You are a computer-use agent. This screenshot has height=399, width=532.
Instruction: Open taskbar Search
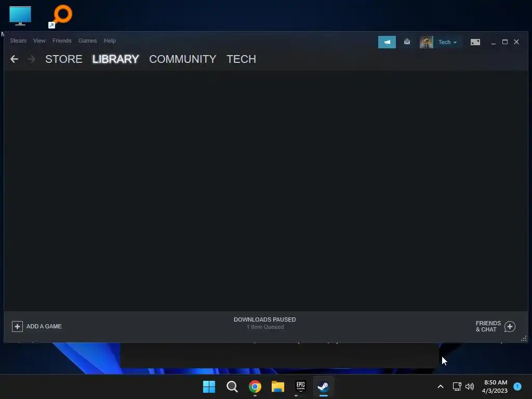click(x=232, y=387)
